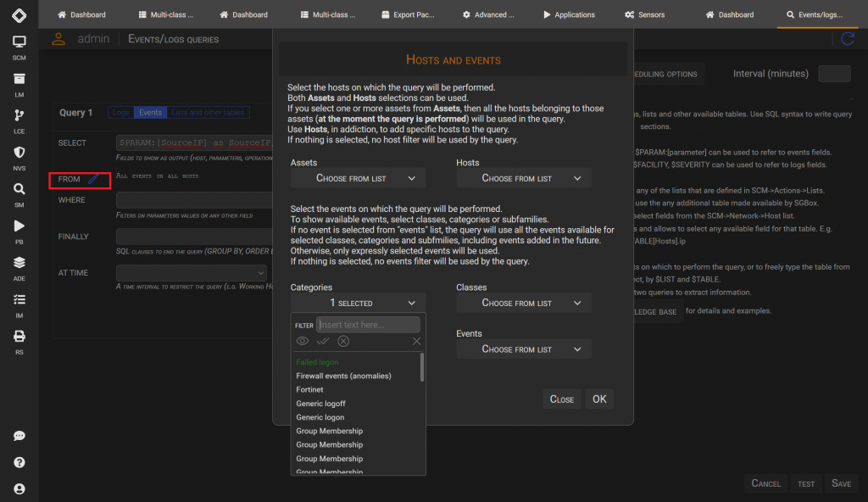Click the SELECT fields input
This screenshot has width=868, height=502.
[x=194, y=142]
